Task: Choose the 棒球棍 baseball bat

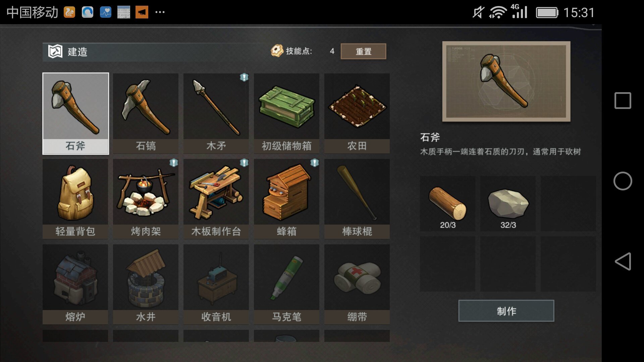Action: pyautogui.click(x=357, y=199)
